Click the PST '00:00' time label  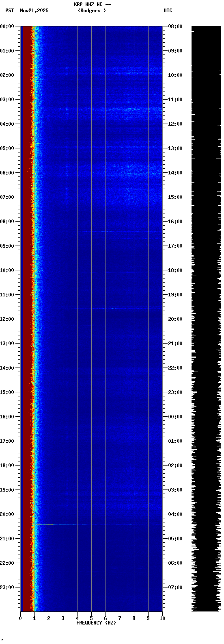click(x=7, y=26)
